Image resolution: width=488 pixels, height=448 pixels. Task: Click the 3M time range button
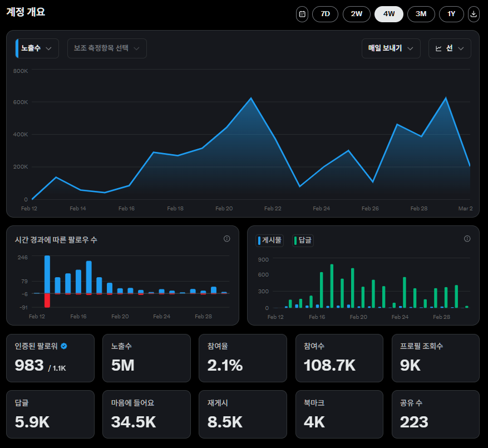pyautogui.click(x=421, y=14)
